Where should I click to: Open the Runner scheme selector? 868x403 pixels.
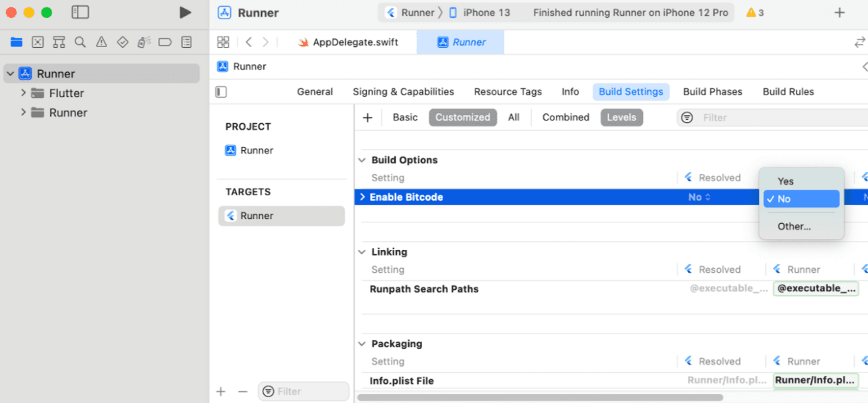[x=410, y=13]
